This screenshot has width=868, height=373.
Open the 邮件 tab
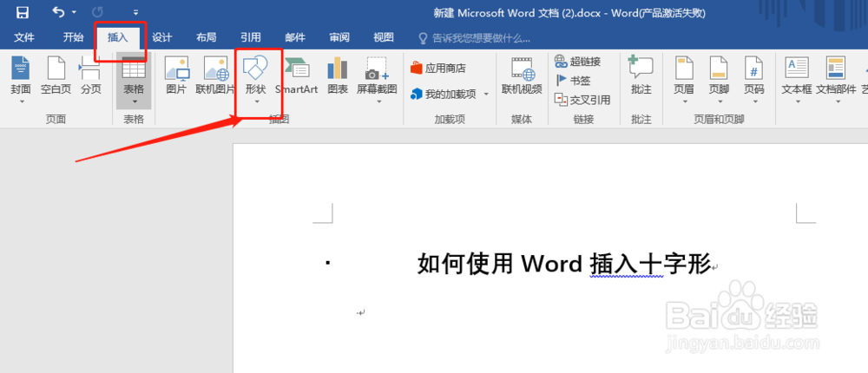click(295, 37)
